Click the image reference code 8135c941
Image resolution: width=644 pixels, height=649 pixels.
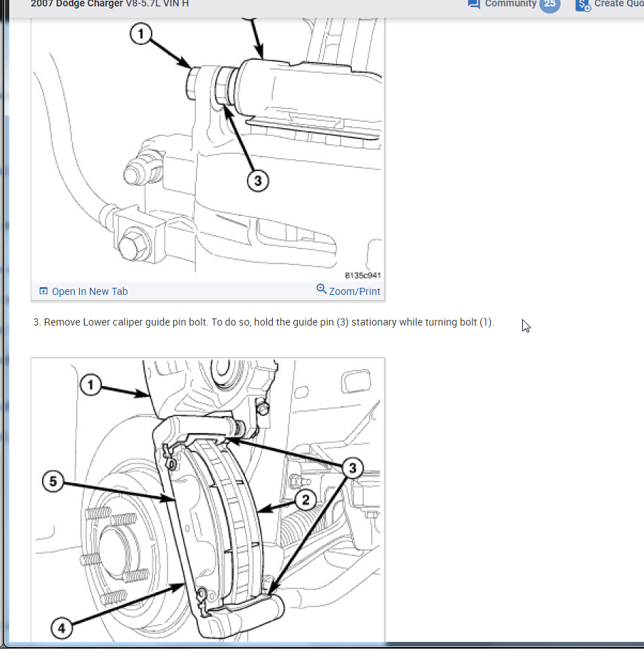(x=363, y=275)
